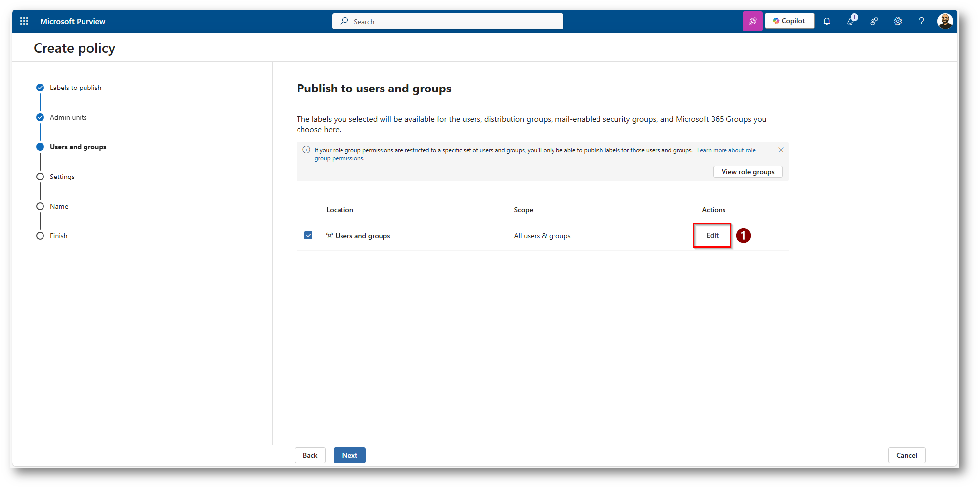Open the settings gear icon
This screenshot has width=980, height=489.
(898, 21)
